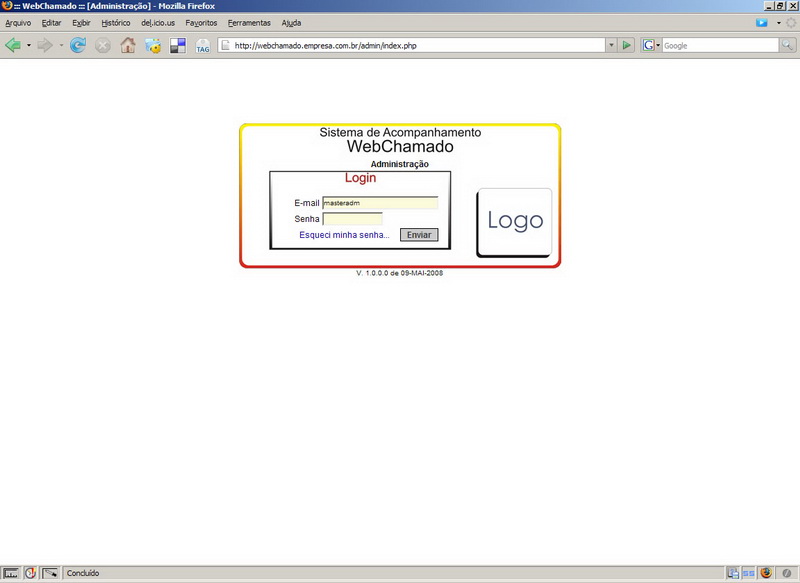Click the E-mail input field
The width and height of the screenshot is (800, 583).
380,203
